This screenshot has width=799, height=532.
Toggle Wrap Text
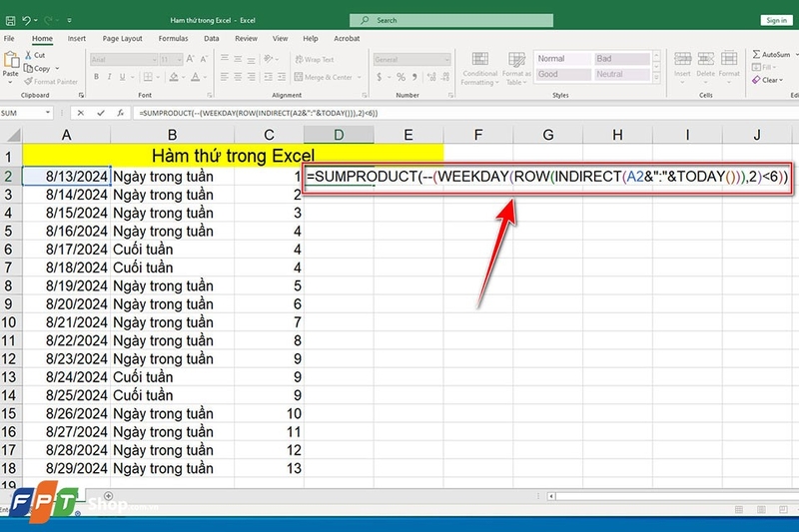315,60
